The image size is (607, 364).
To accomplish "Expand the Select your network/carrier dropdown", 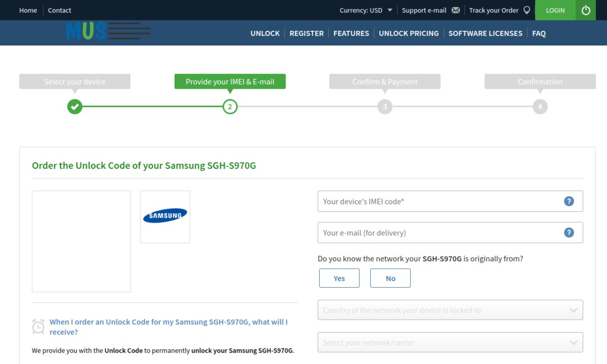I will [450, 342].
